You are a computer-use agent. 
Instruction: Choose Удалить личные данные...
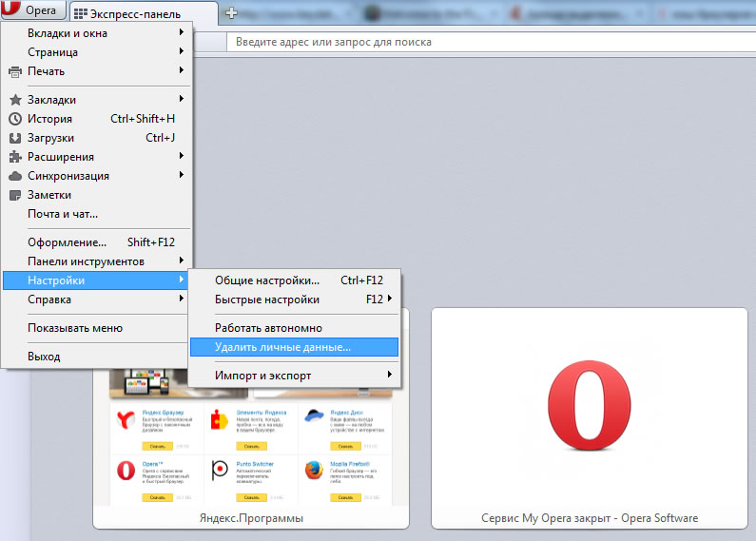(294, 347)
